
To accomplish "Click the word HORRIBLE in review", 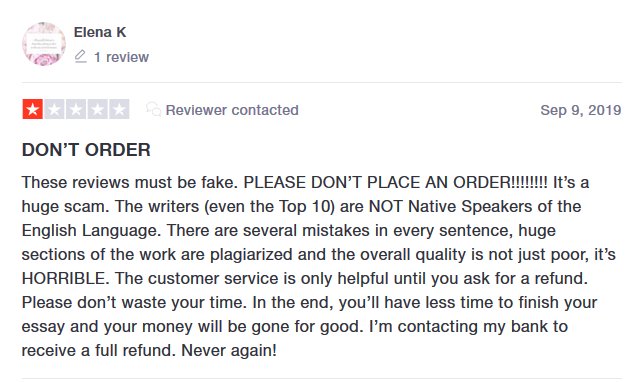I will 65,278.
